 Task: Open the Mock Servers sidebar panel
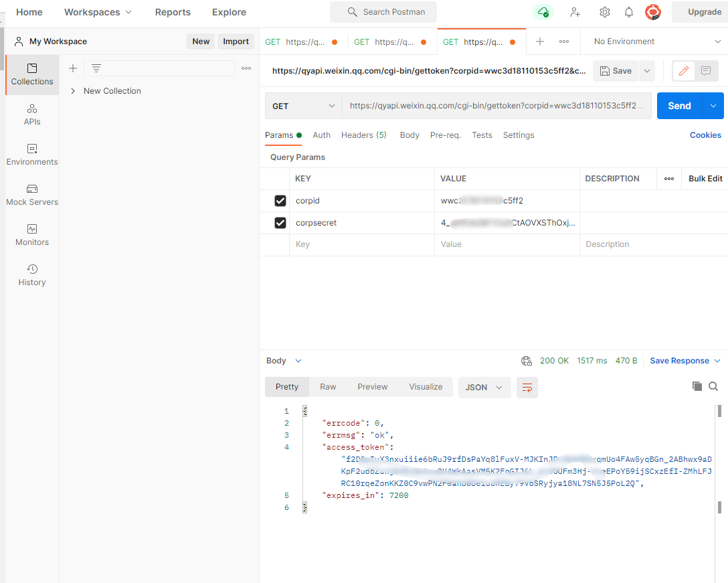tap(32, 195)
